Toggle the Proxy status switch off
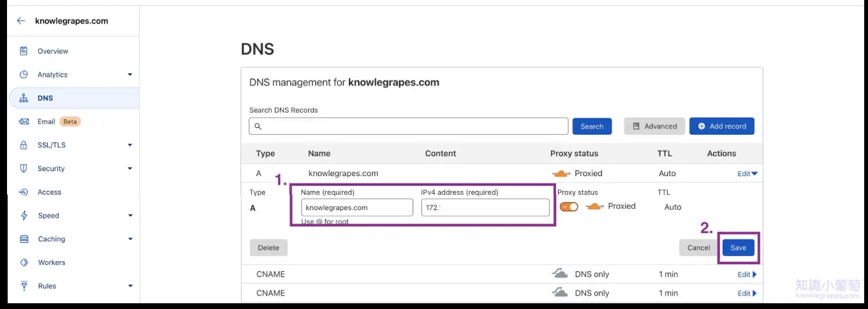The width and height of the screenshot is (868, 309). 569,207
